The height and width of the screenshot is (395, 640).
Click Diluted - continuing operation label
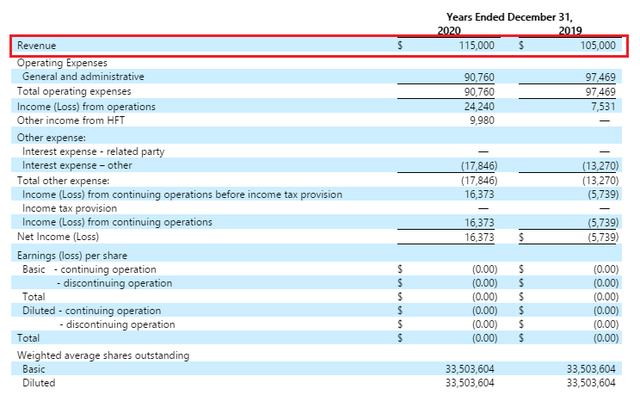[x=91, y=311]
